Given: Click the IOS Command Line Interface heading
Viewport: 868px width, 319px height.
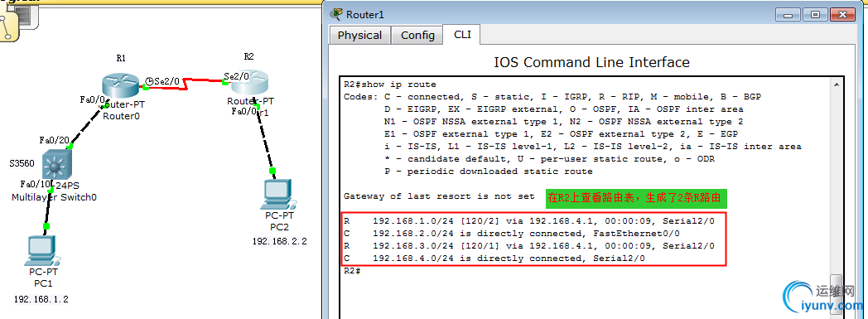Looking at the screenshot, I should (591, 62).
